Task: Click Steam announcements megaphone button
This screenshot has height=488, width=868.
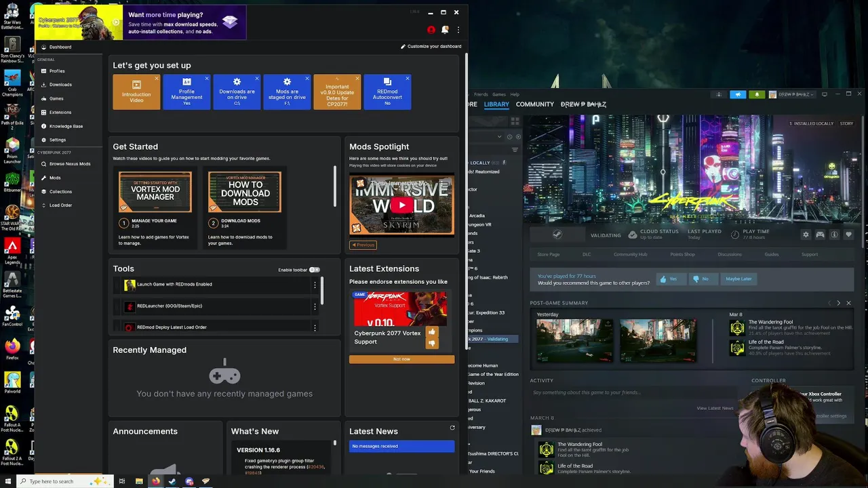Action: [x=738, y=94]
